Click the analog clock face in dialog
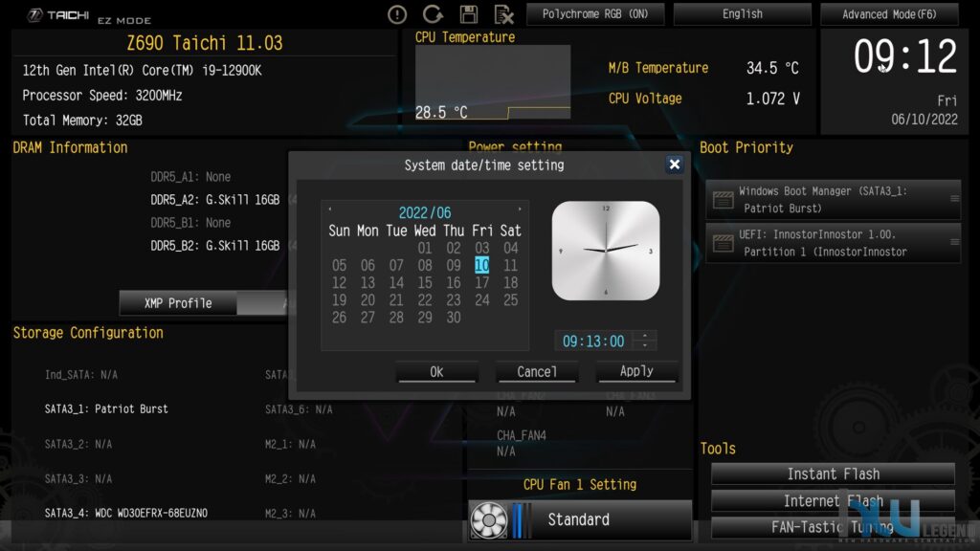980x551 pixels. click(606, 251)
